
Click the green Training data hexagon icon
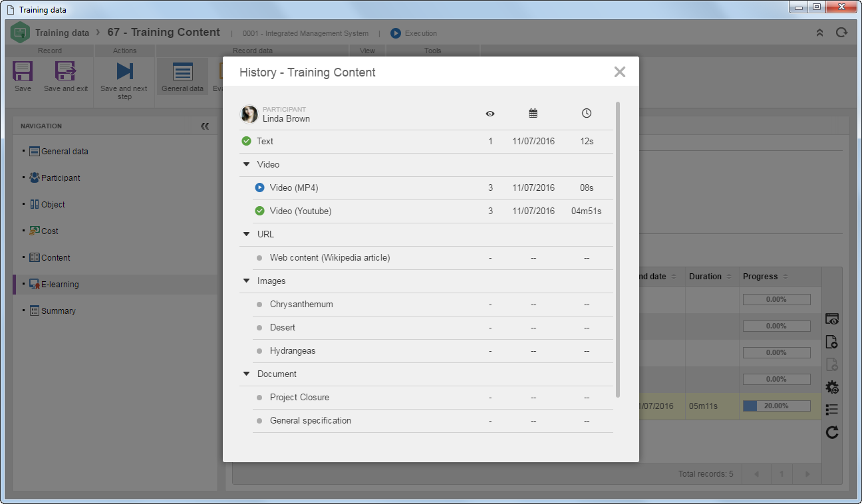pos(20,32)
